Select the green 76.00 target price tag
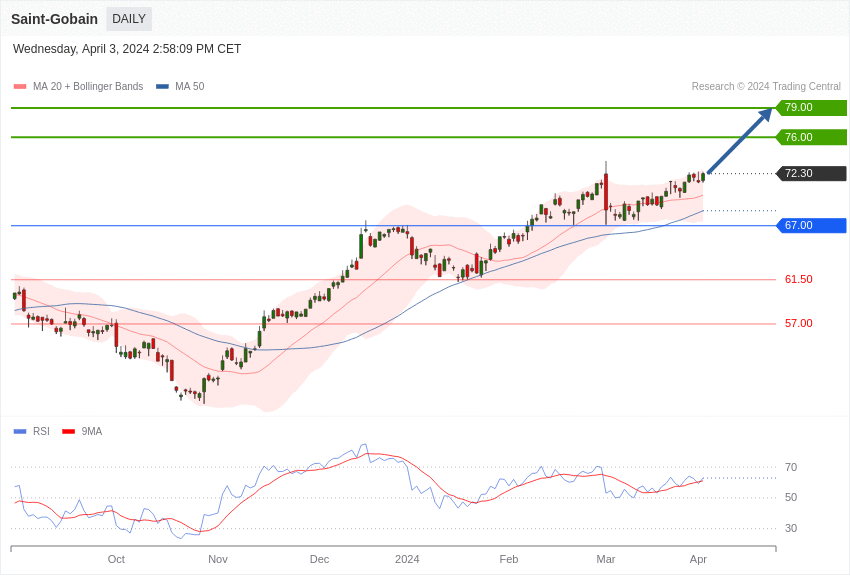The image size is (850, 576). (811, 137)
